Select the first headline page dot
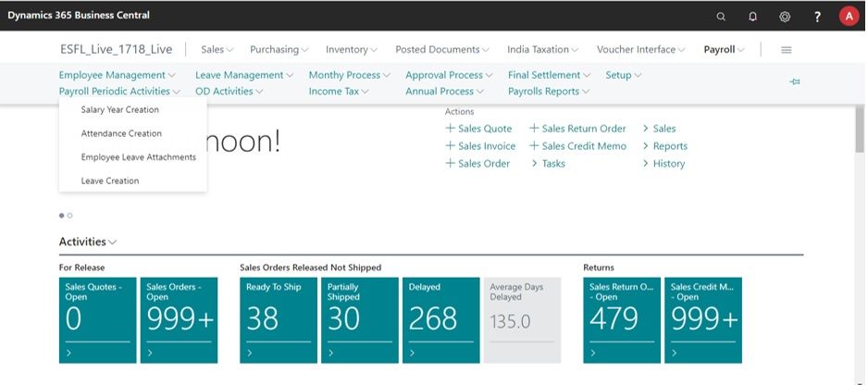 point(61,216)
